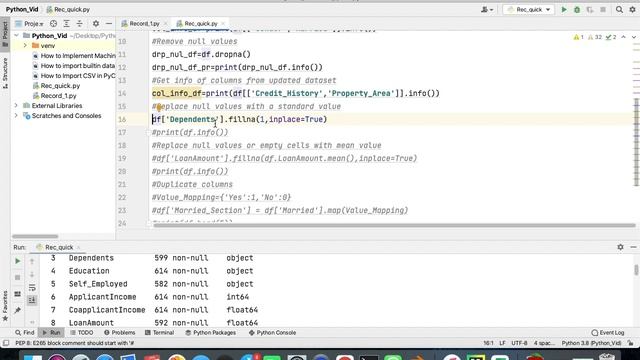
Task: Open the Run tool window tab
Action: coord(51,333)
